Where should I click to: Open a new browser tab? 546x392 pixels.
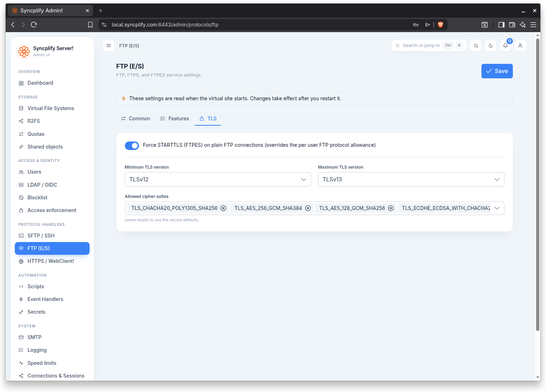pos(101,11)
